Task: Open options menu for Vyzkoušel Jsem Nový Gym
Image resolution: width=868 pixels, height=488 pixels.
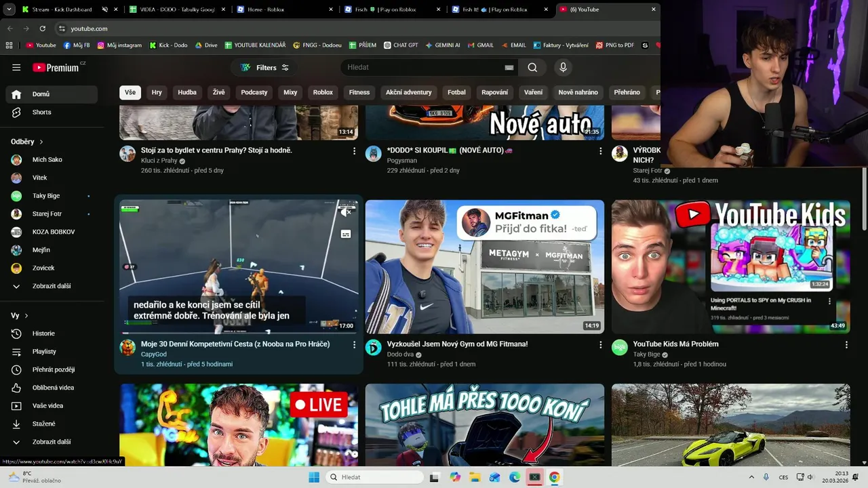Action: 600,344
